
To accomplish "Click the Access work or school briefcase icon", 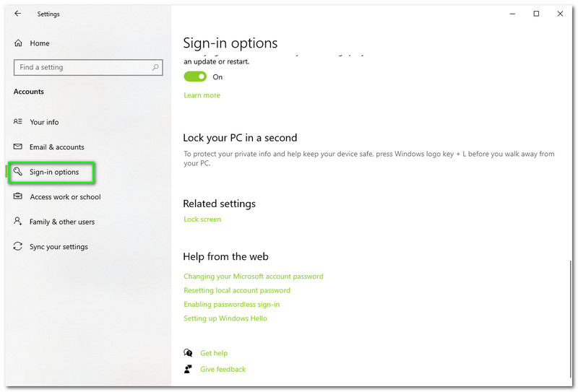I will pos(18,197).
